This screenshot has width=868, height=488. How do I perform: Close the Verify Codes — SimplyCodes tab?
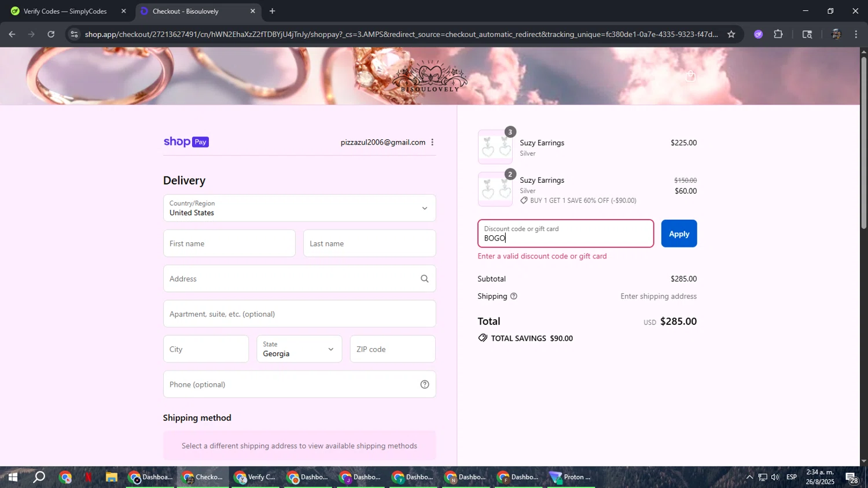click(123, 11)
